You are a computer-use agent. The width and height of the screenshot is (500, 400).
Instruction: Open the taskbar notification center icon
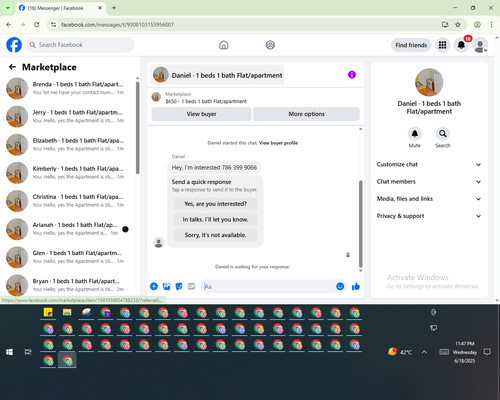487,352
